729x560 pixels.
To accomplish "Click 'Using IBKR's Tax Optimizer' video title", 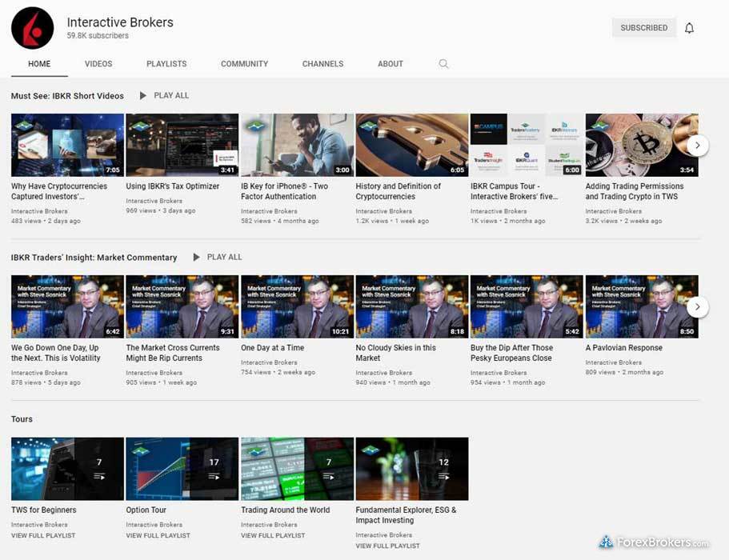I will 173,186.
